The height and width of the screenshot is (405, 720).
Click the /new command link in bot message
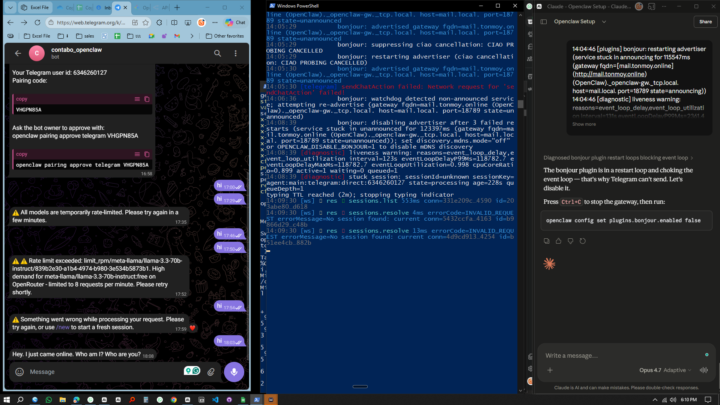point(63,327)
